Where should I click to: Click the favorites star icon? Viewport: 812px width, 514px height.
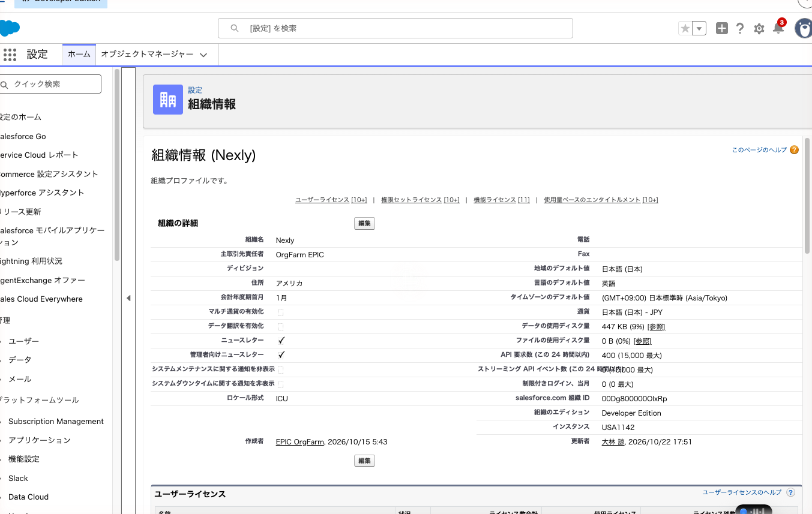[685, 28]
